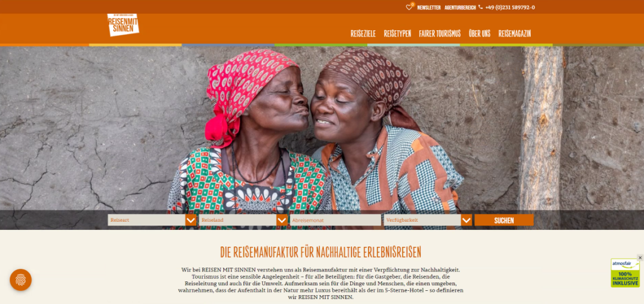Open the REISEZIELE menu
Viewport: 644px width, 304px height.
(363, 34)
